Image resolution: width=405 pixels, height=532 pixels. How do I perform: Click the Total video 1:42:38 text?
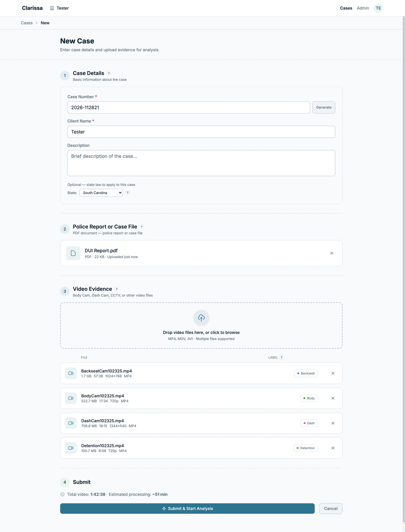86,494
